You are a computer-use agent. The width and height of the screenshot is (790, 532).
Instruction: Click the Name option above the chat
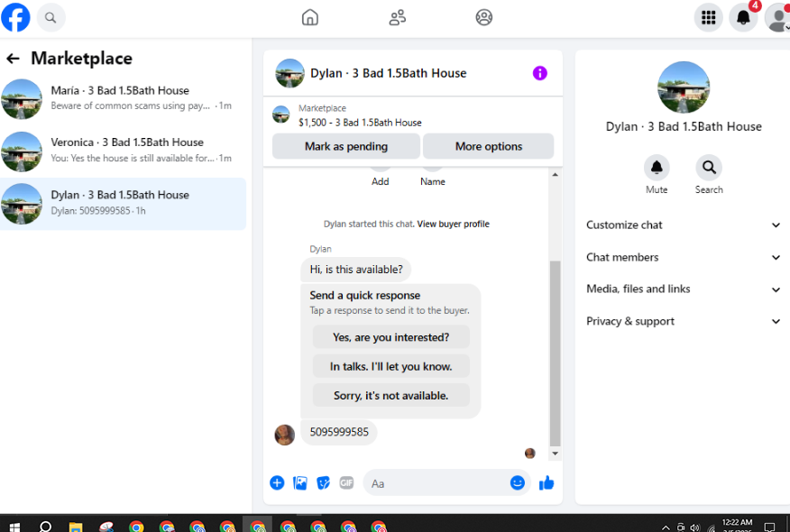click(x=432, y=181)
